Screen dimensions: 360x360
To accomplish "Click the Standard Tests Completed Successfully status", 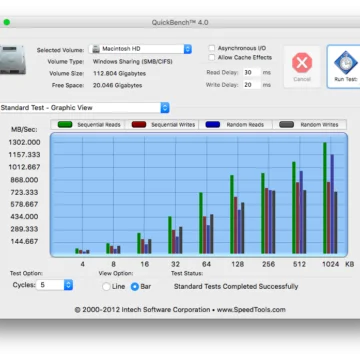I will [x=236, y=286].
